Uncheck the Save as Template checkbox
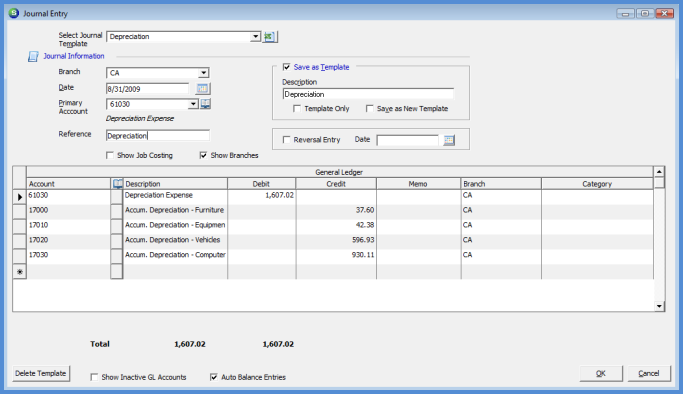 point(287,67)
